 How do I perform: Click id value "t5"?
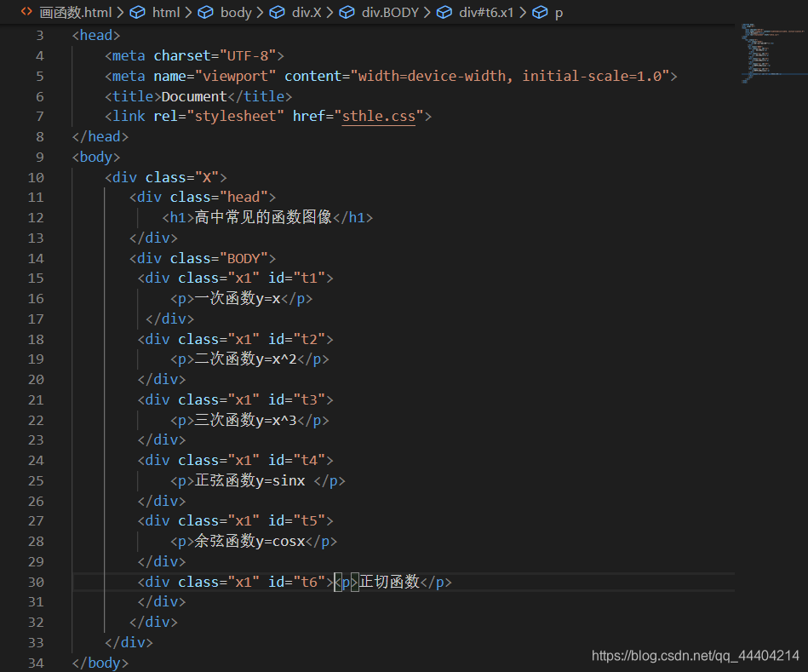click(x=309, y=521)
